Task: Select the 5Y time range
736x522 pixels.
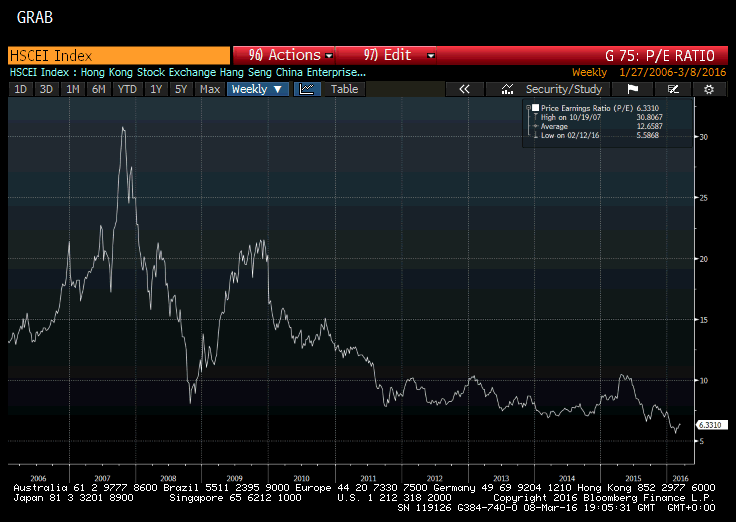Action: [x=181, y=89]
